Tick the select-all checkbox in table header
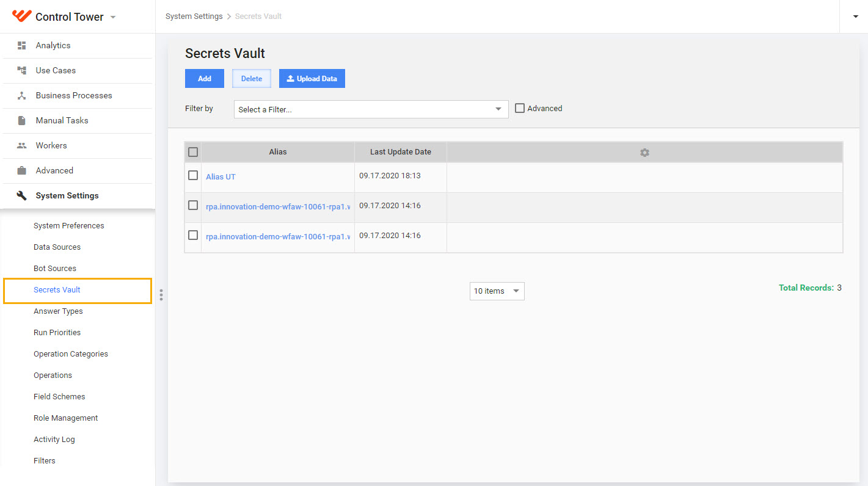The height and width of the screenshot is (486, 868). coord(193,152)
